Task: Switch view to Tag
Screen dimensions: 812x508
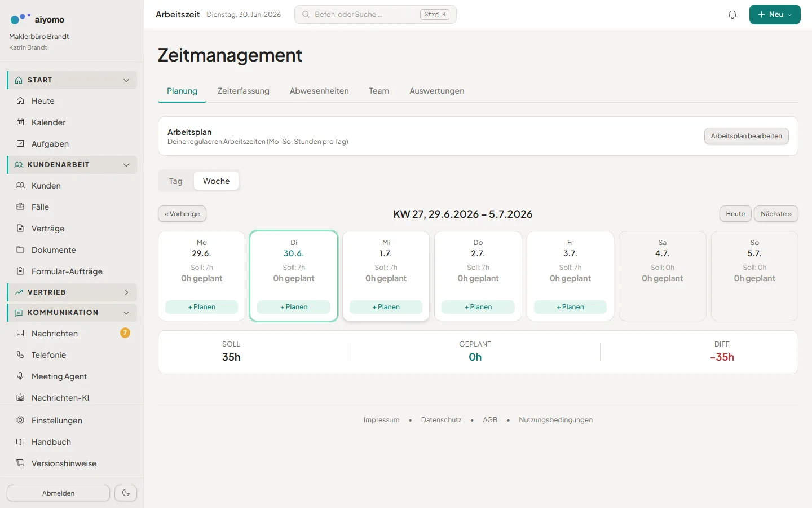Action: point(176,181)
